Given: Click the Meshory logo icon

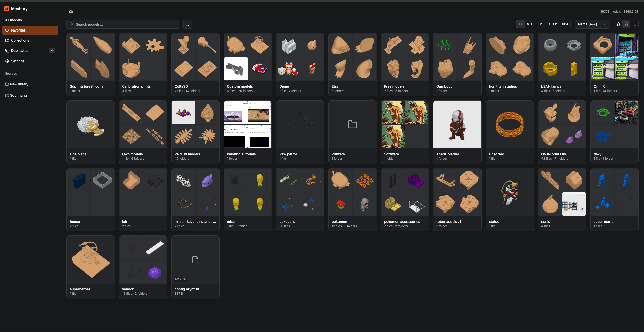Looking at the screenshot, I should (7, 9).
